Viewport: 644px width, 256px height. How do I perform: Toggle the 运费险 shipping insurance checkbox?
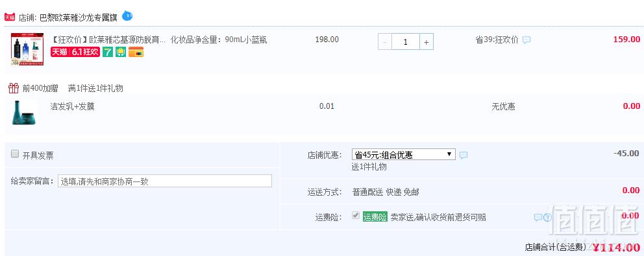tap(356, 215)
